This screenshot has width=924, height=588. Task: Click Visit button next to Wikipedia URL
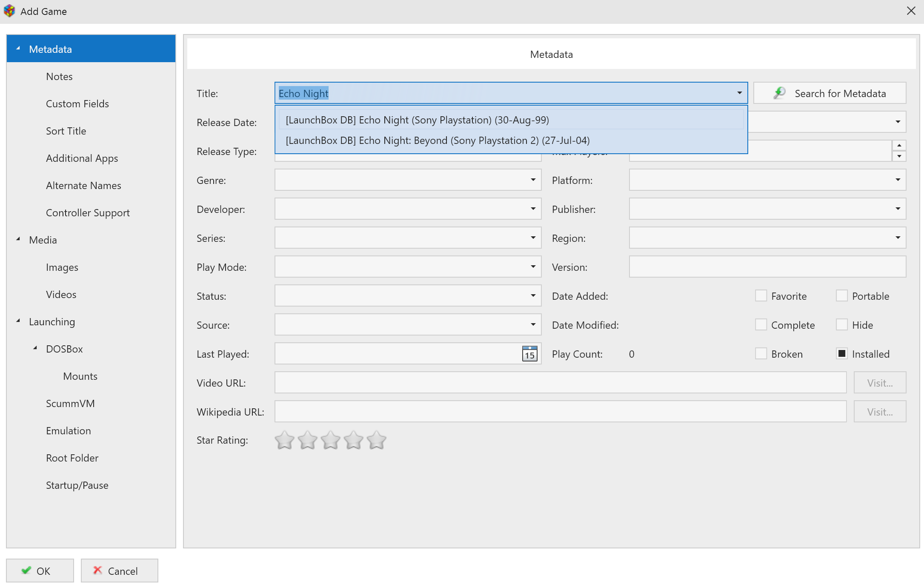(x=880, y=411)
